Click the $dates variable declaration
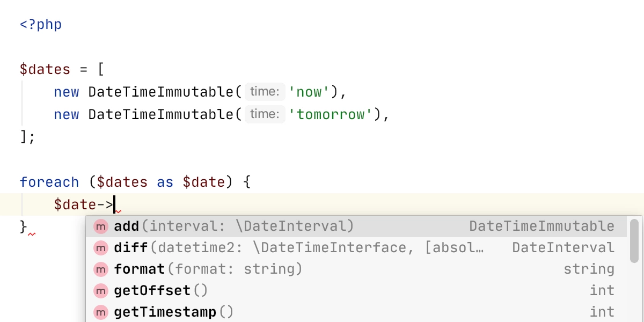644x322 pixels. coord(45,70)
